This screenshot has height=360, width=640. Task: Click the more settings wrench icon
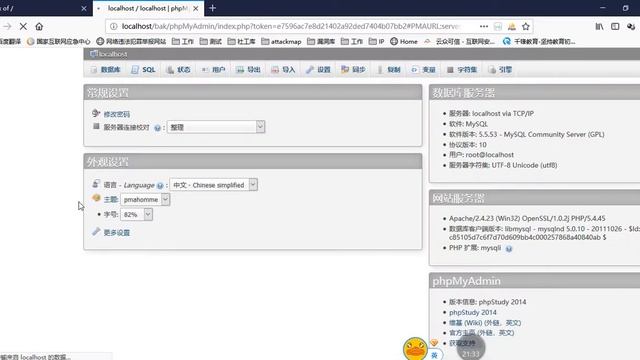[x=96, y=231]
